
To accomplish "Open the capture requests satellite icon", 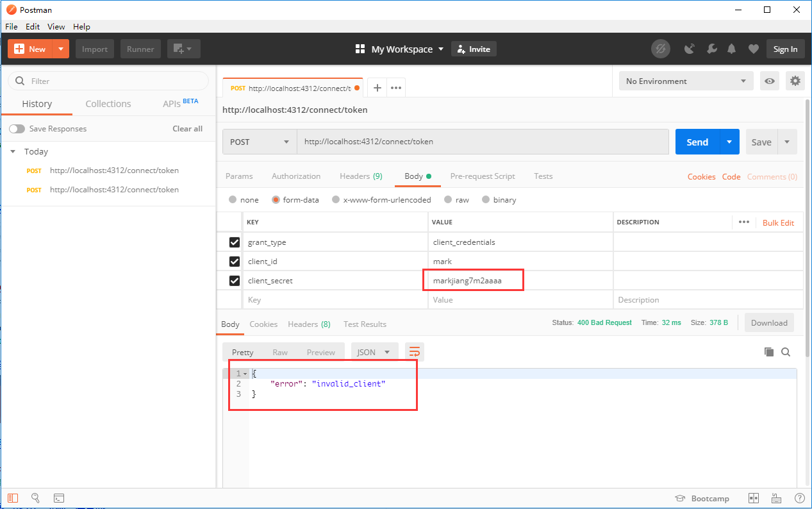I will (690, 49).
